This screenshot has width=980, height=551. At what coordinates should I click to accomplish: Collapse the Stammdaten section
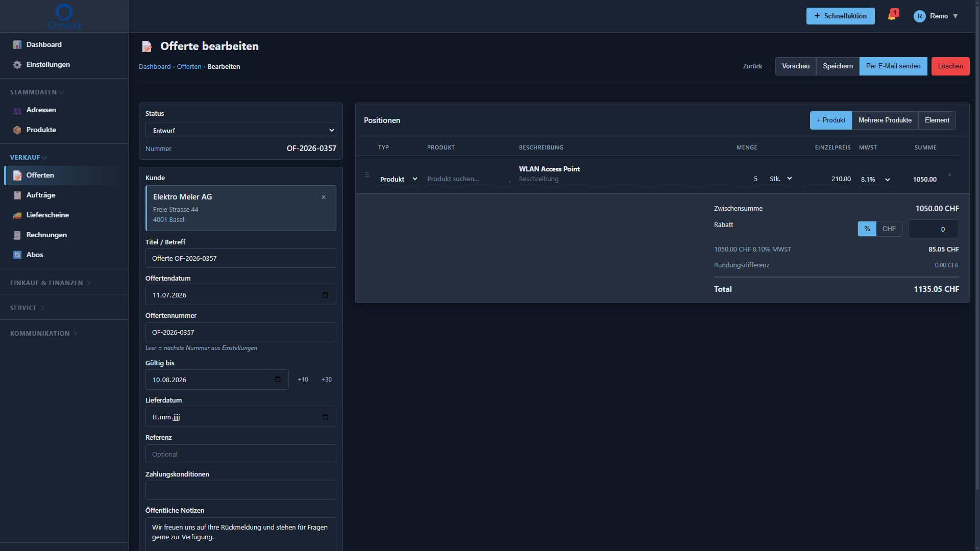click(37, 92)
